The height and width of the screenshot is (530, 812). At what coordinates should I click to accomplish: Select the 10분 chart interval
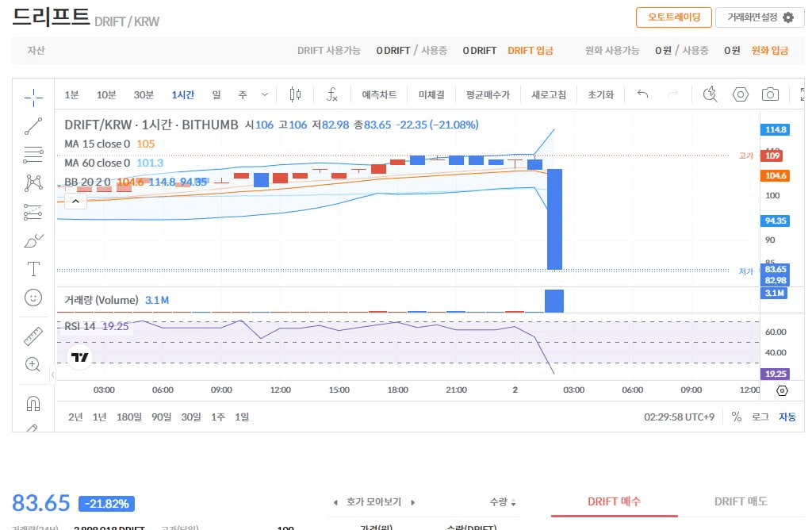pos(106,94)
